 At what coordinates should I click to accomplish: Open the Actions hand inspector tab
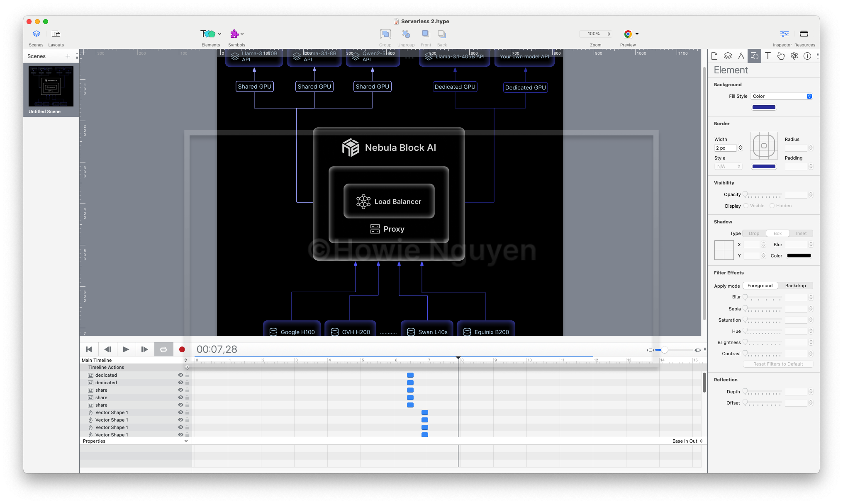pos(781,56)
